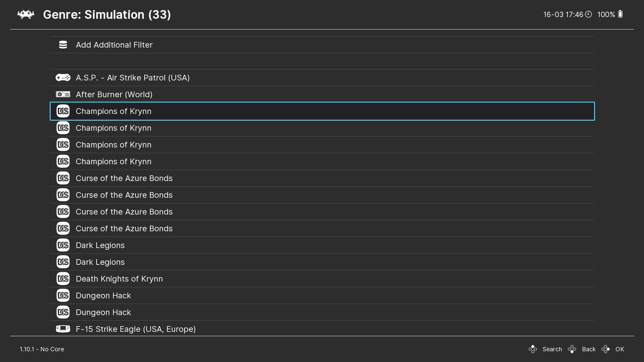
Task: Click the handheld icon beside F-15 Strike Eagle
Action: pyautogui.click(x=63, y=329)
